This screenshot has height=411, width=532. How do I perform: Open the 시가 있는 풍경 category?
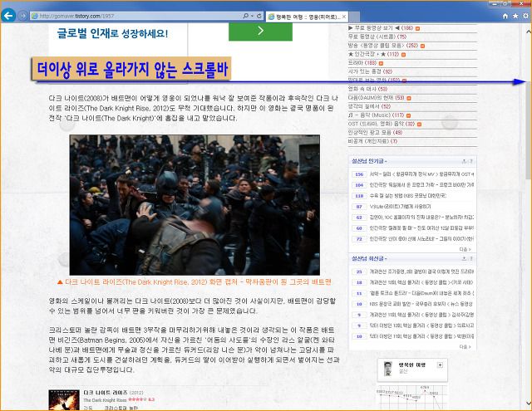pyautogui.click(x=370, y=72)
